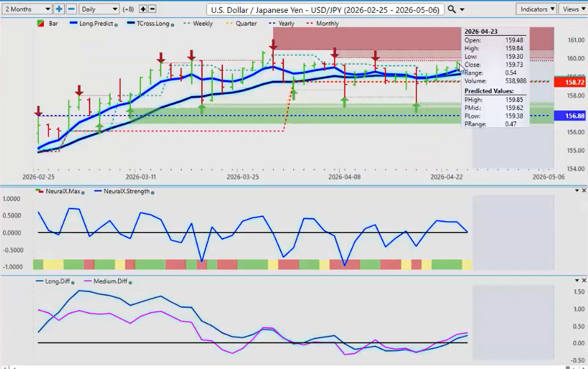Click the black plus button beside (+8)
The height and width of the screenshot is (369, 588).
coord(143,9)
